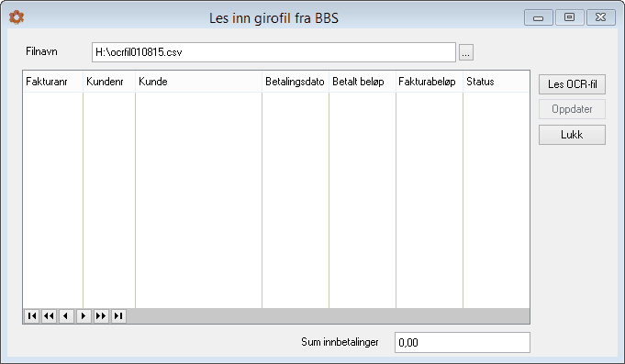The height and width of the screenshot is (364, 625).
Task: Go to first record in the grid navigator
Action: point(31,316)
